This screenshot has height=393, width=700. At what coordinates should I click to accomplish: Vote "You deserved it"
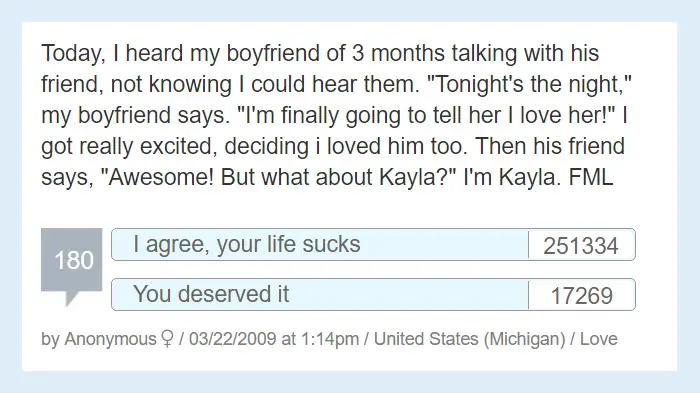point(320,294)
